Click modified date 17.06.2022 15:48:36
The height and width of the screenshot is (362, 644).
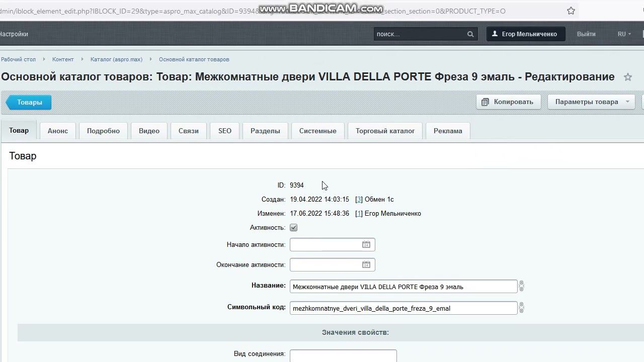click(319, 213)
